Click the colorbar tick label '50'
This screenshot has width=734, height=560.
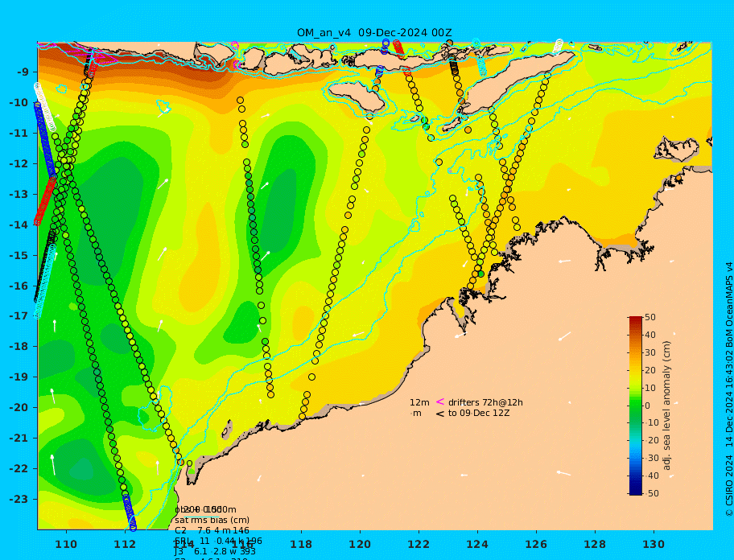point(650,317)
